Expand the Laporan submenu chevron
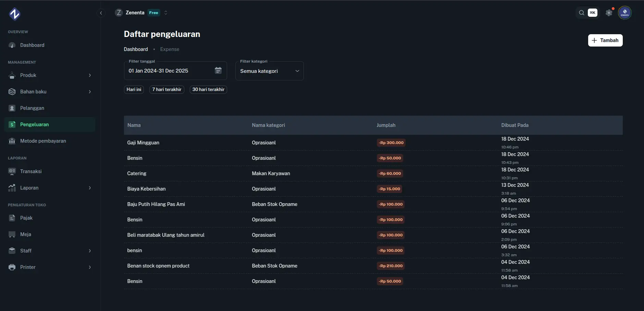644x311 pixels. [90, 188]
